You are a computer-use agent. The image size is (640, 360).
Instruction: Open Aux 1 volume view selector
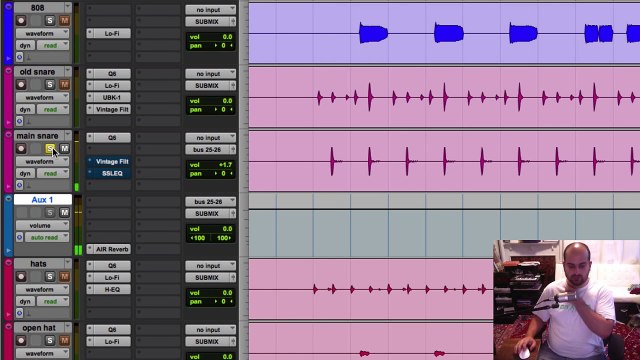(x=42, y=226)
